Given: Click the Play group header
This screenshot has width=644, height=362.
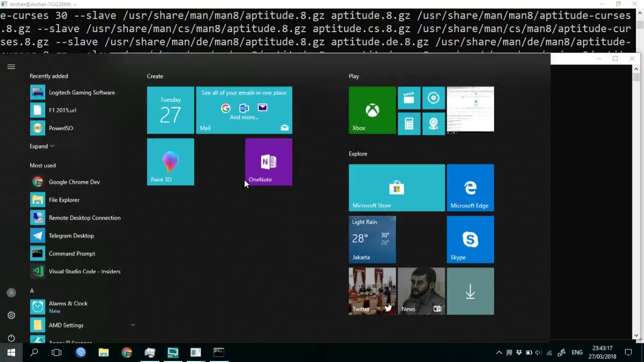Looking at the screenshot, I should pos(354,76).
